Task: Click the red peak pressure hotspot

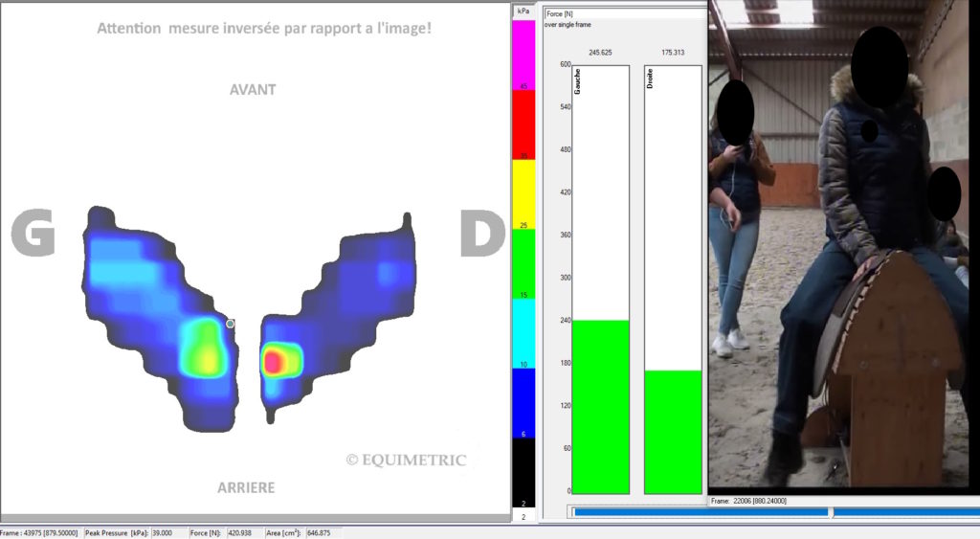Action: [273, 362]
